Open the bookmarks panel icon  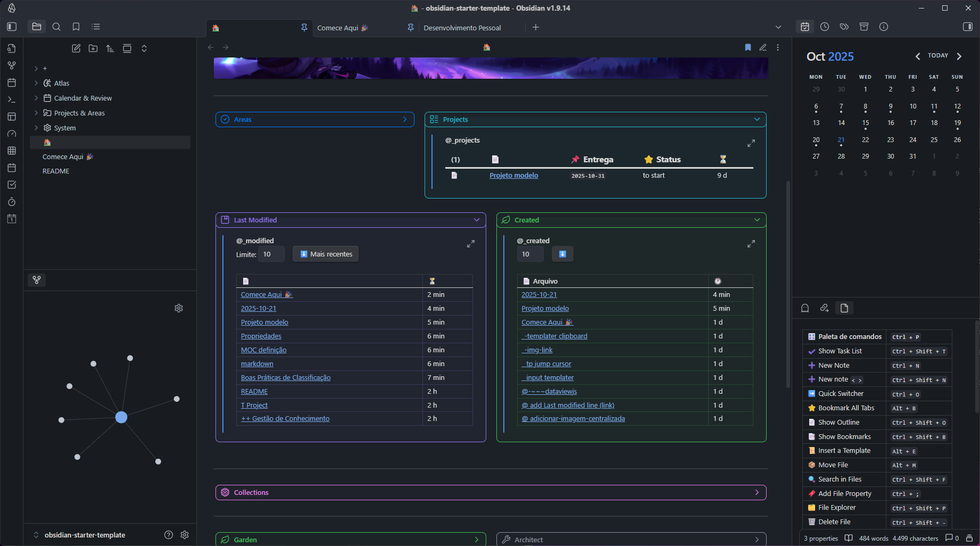76,27
